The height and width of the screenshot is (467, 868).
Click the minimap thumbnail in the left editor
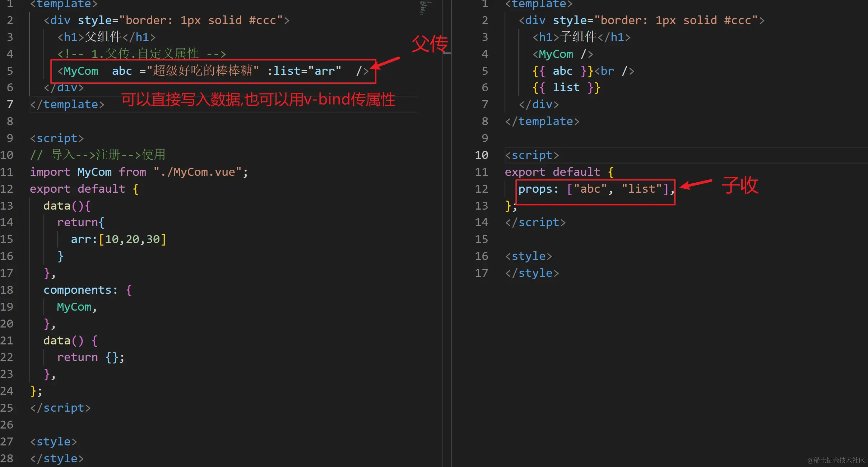pos(425,8)
